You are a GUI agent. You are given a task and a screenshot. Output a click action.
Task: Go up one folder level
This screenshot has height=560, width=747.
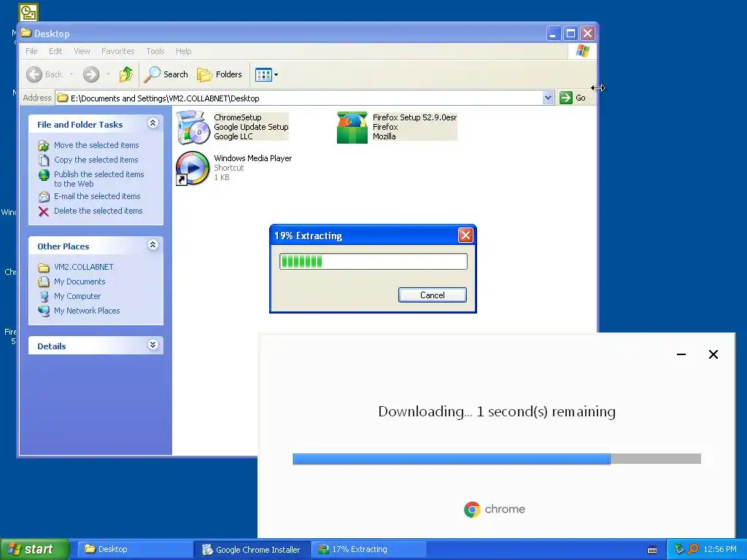click(126, 74)
